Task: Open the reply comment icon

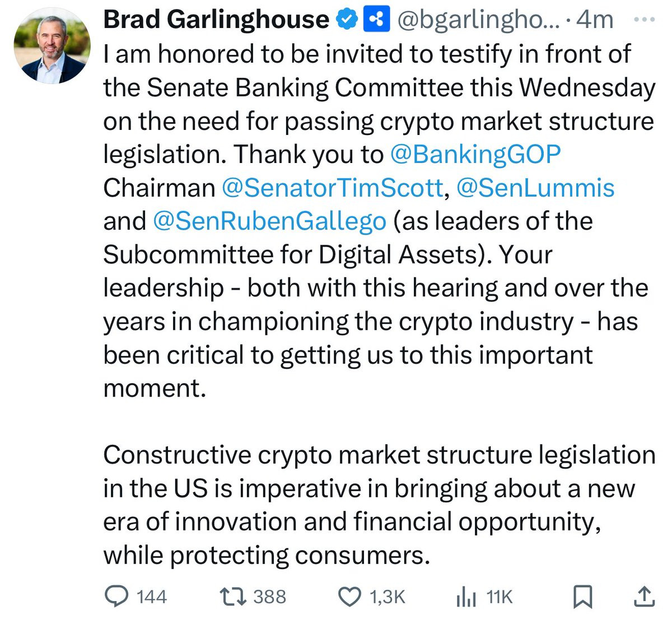Action: (116, 597)
